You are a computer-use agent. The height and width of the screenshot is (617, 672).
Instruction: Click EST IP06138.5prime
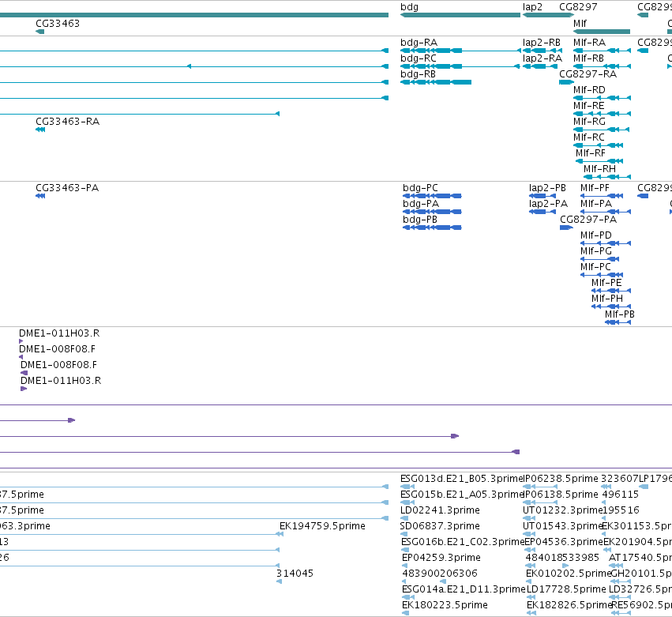coord(561,495)
